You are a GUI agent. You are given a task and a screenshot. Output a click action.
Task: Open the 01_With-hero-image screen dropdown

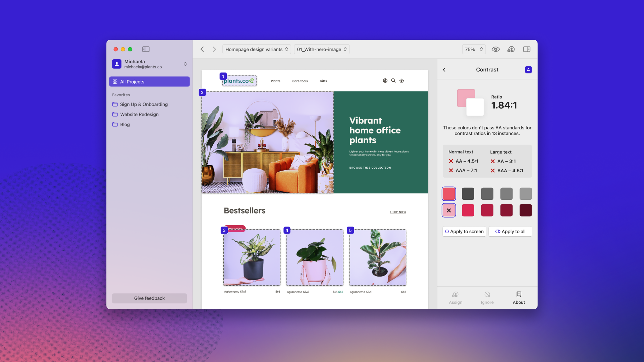point(322,49)
